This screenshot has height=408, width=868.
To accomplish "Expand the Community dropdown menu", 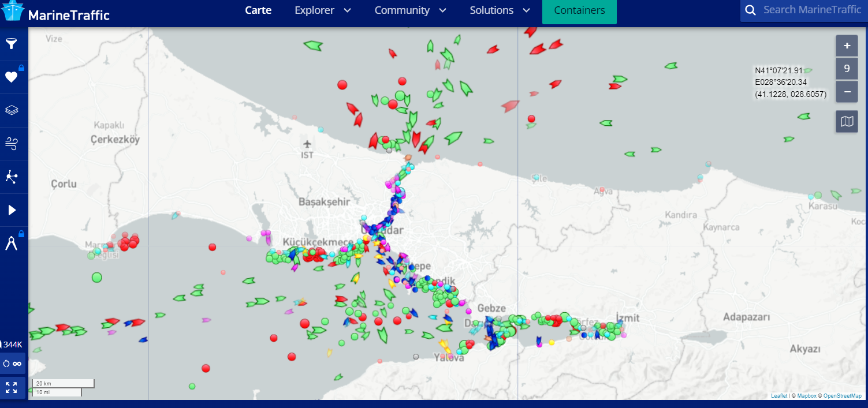I will [411, 10].
